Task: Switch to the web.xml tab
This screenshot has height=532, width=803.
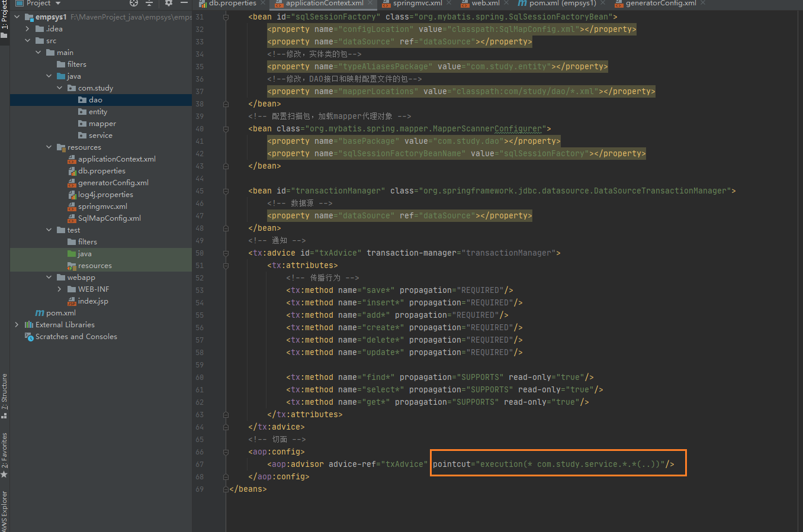Action: point(486,4)
